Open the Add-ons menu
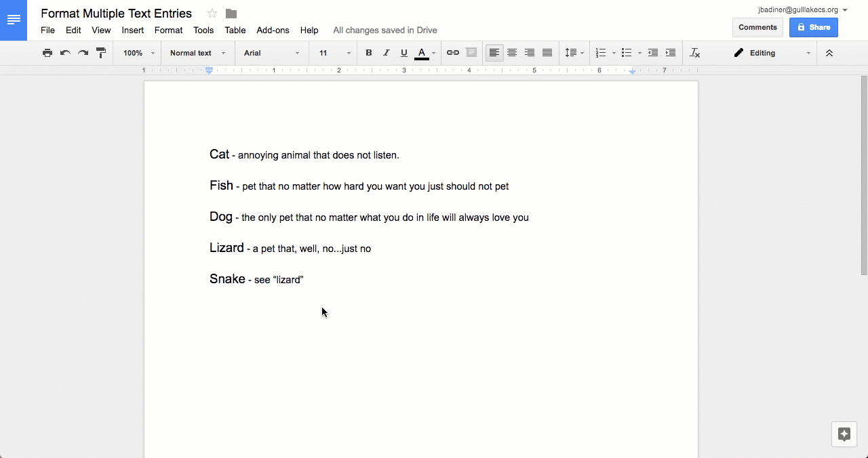 (273, 30)
